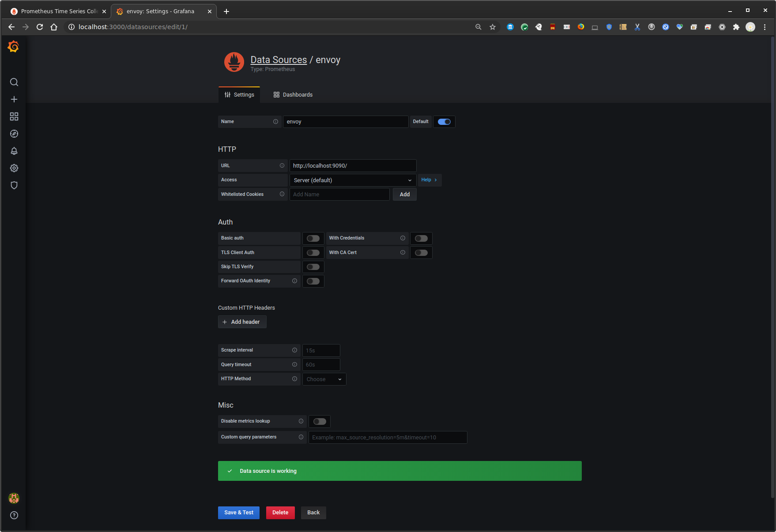Enable the TLS Client Auth switch
This screenshot has width=776, height=532.
click(x=313, y=253)
